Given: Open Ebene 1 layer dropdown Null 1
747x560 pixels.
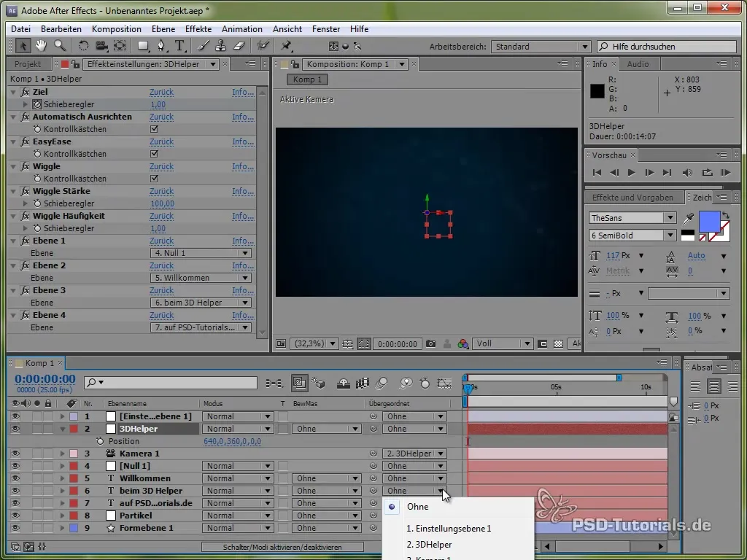Looking at the screenshot, I should point(201,253).
